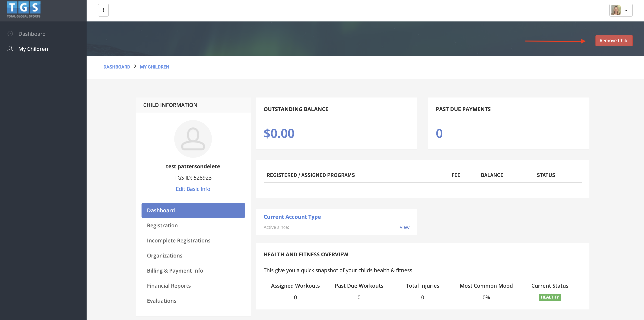This screenshot has width=644, height=320.
Task: Click the TGS Total Global Sports logo
Action: [x=24, y=9]
